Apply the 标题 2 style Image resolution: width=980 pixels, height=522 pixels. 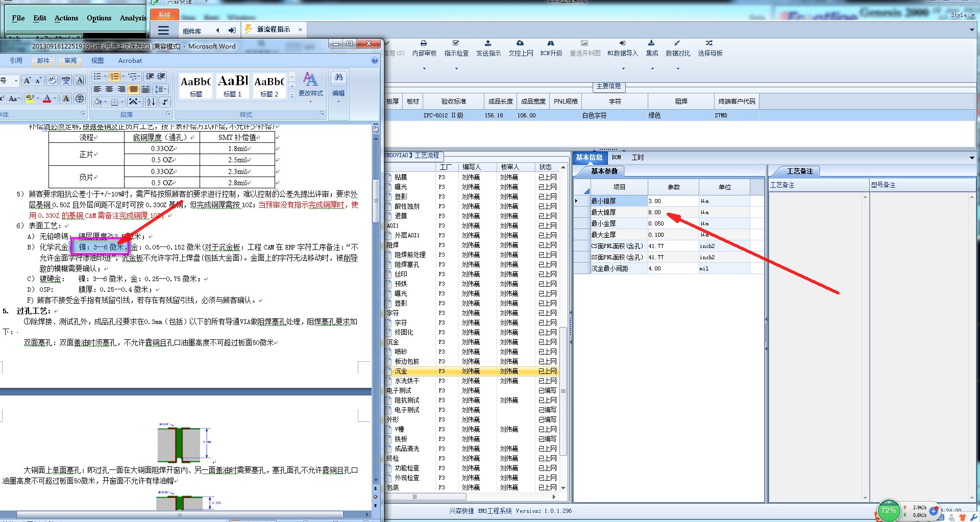point(269,86)
